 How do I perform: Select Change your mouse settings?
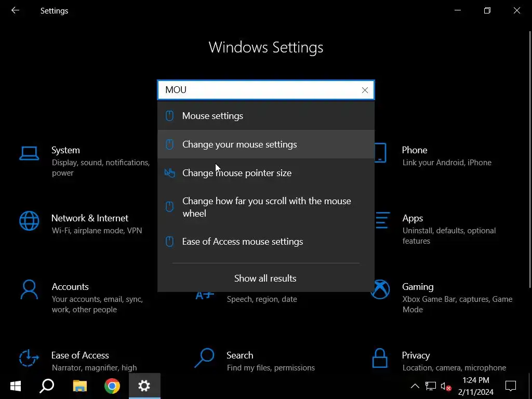[x=266, y=144]
